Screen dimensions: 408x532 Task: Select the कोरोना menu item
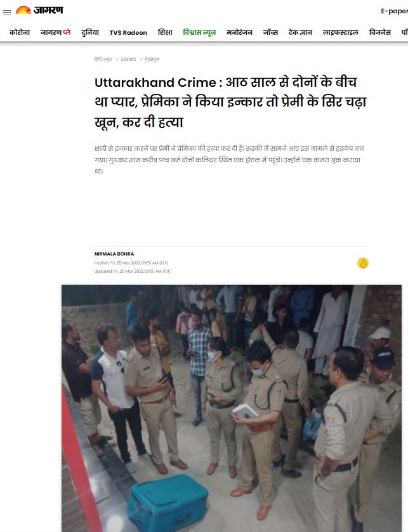[x=20, y=32]
